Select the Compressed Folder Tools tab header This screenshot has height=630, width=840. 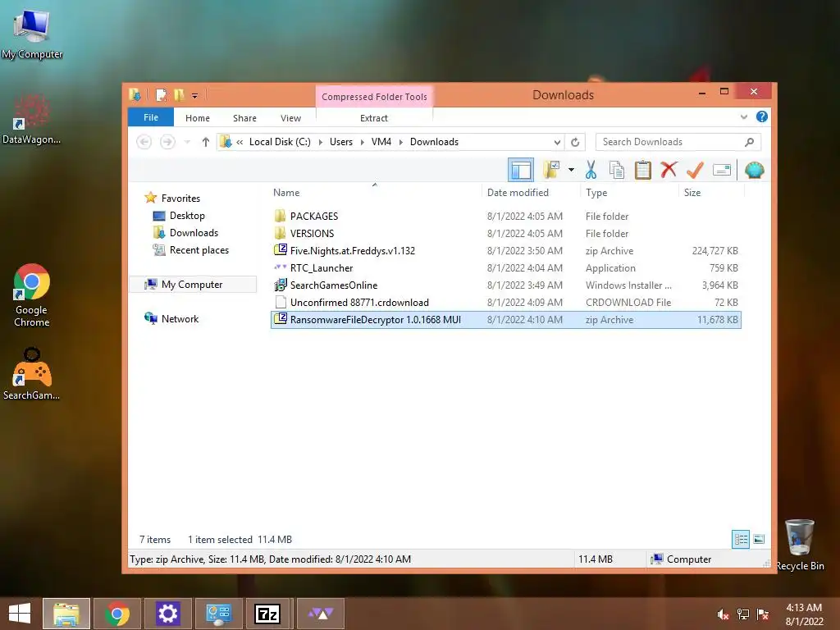[x=374, y=97]
